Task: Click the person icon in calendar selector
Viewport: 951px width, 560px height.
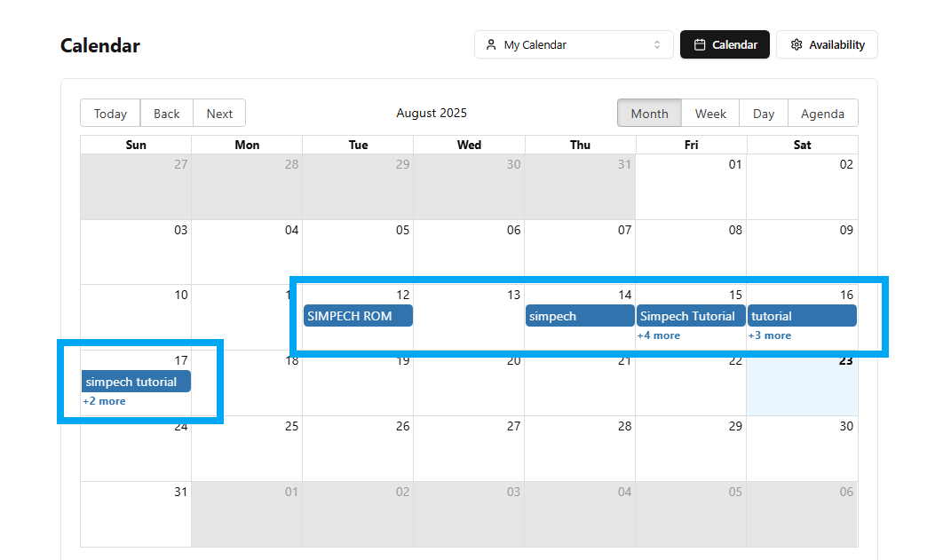Action: click(491, 44)
